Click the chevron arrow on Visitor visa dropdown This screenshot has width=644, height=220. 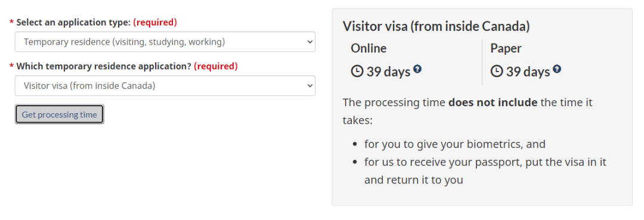point(309,86)
